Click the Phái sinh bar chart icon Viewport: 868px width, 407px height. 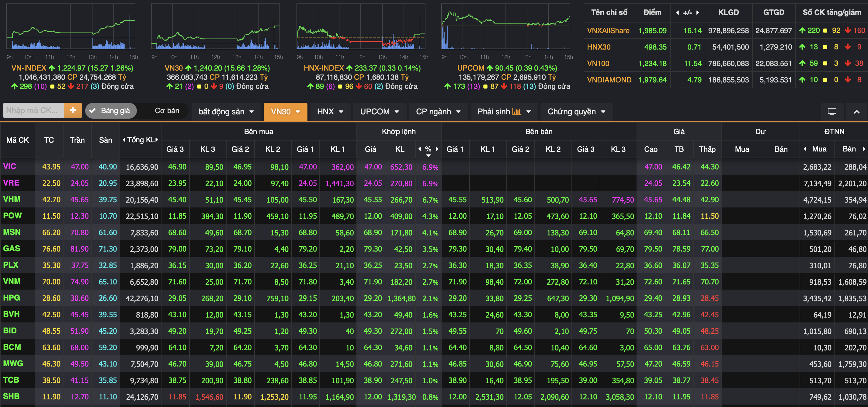click(x=516, y=112)
